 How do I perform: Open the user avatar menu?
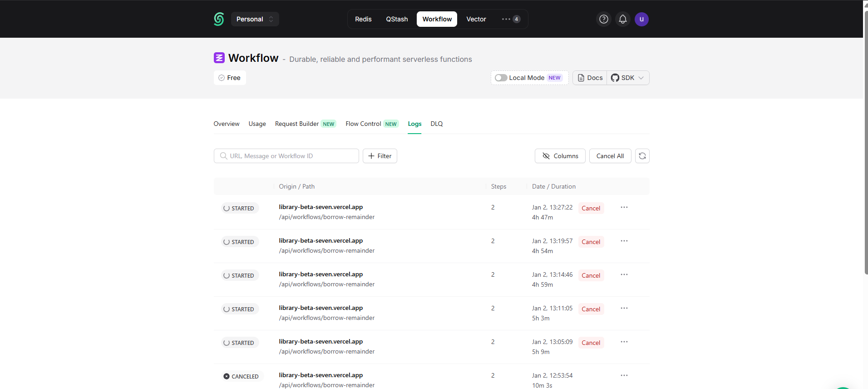coord(641,19)
